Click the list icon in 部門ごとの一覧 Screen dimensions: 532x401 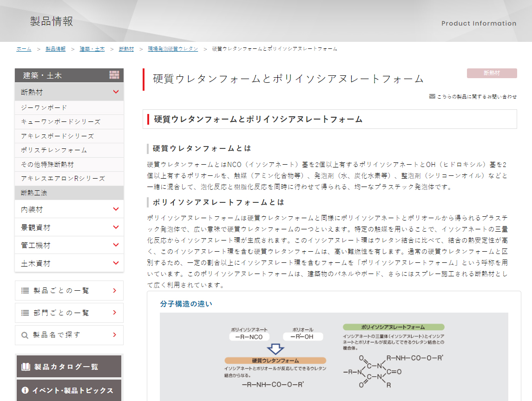(25, 313)
